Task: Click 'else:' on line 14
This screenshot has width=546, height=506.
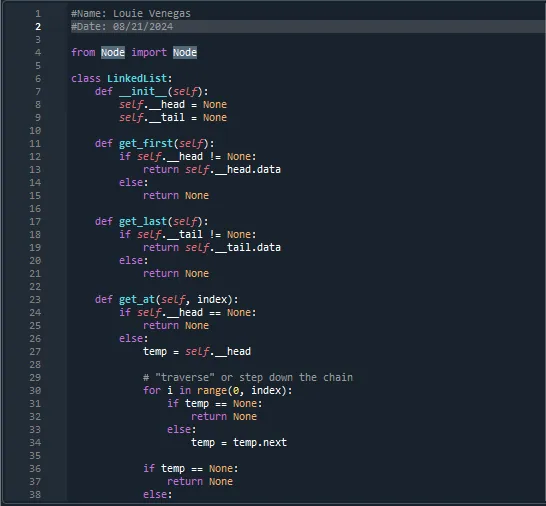Action: [x=134, y=182]
